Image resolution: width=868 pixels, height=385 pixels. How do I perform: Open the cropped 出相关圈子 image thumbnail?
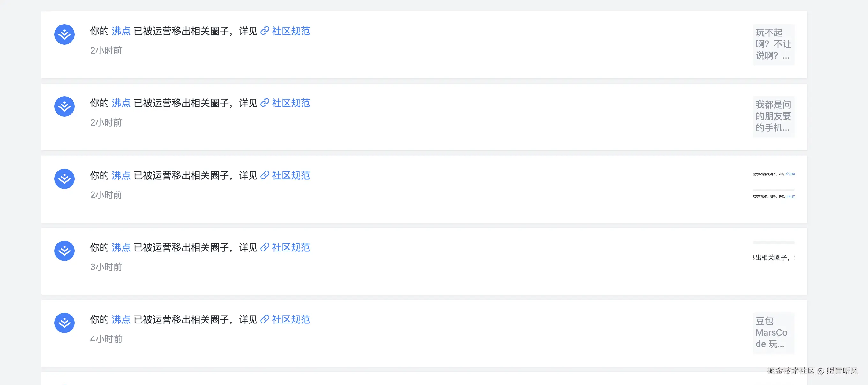point(773,258)
